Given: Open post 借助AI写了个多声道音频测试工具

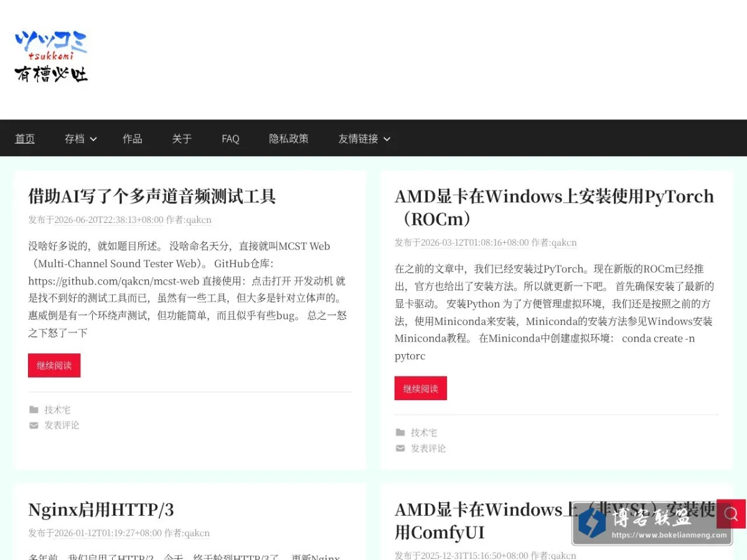Looking at the screenshot, I should pyautogui.click(x=152, y=197).
